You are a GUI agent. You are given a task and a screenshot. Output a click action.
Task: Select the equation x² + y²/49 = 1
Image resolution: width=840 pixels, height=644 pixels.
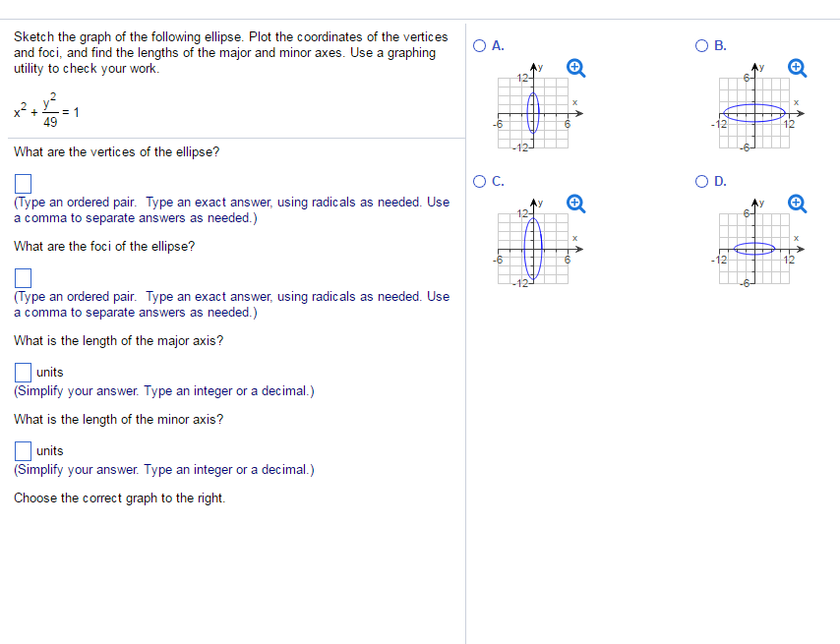pos(44,111)
